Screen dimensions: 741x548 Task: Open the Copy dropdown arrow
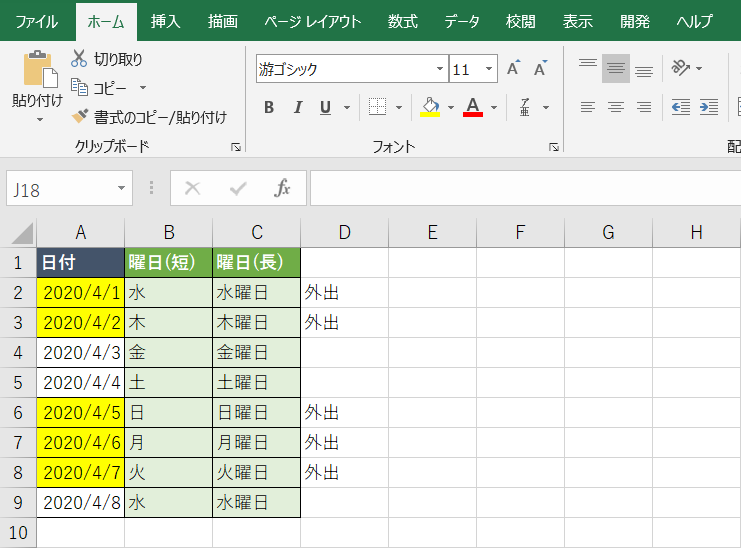(x=143, y=87)
